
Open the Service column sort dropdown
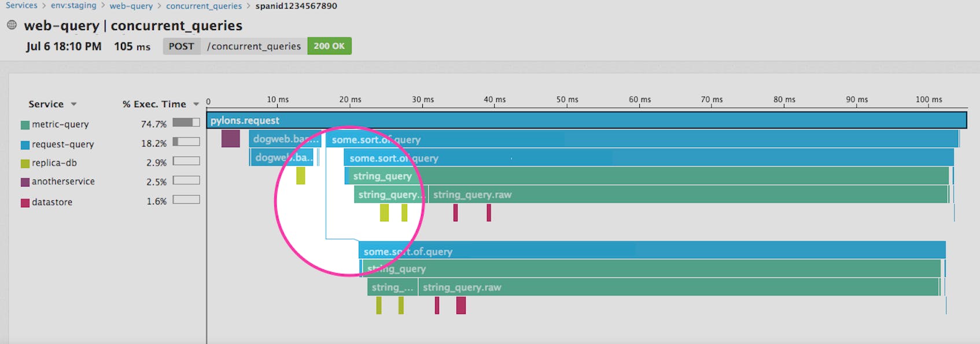tap(73, 104)
